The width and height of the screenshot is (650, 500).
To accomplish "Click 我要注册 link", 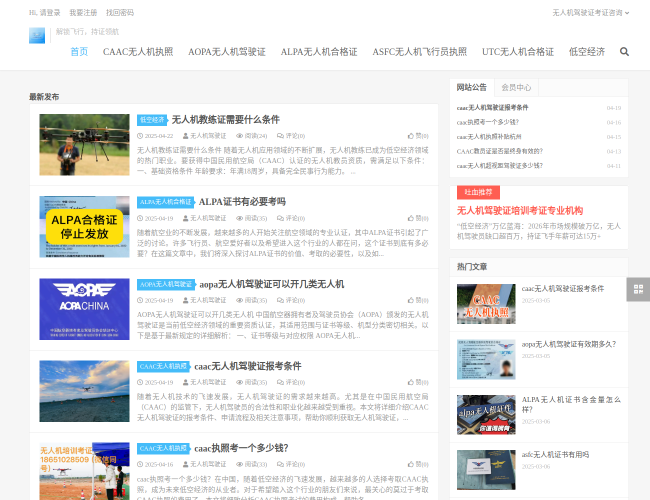I will [x=83, y=13].
